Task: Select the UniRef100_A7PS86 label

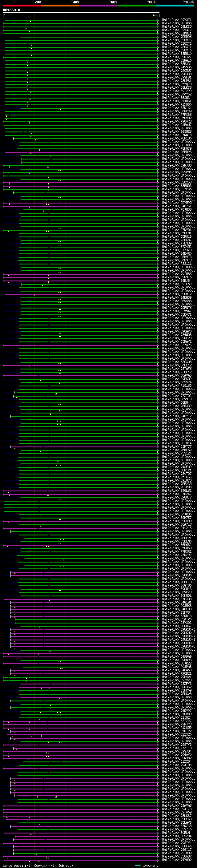Action: [177, 115]
